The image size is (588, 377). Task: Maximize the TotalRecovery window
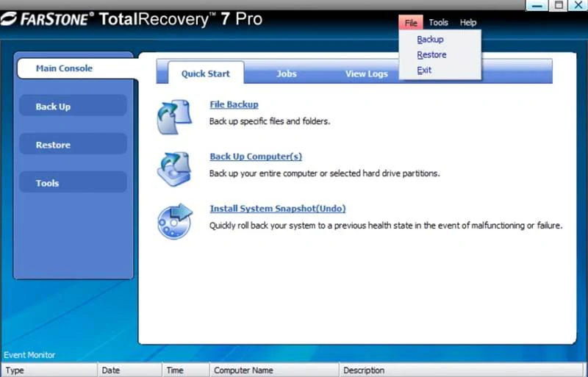[559, 5]
